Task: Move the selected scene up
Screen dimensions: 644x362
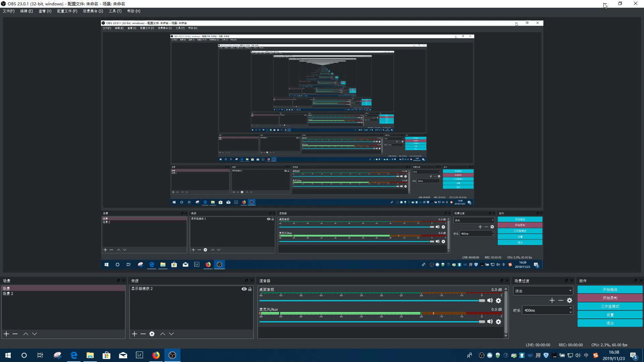Action: [26, 334]
